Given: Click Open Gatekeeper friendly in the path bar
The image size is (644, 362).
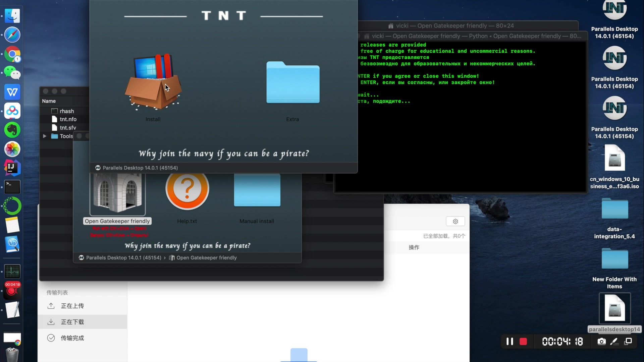Looking at the screenshot, I should tap(203, 257).
